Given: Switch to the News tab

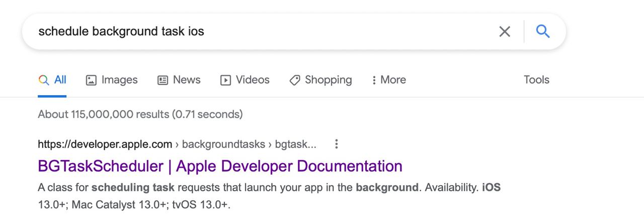Looking at the screenshot, I should pos(179,80).
